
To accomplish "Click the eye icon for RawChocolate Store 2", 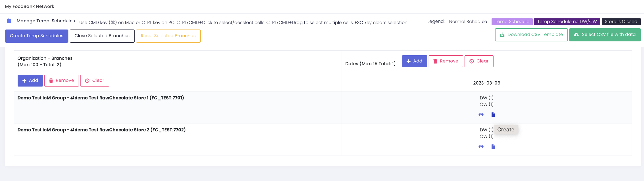I will pos(481,147).
